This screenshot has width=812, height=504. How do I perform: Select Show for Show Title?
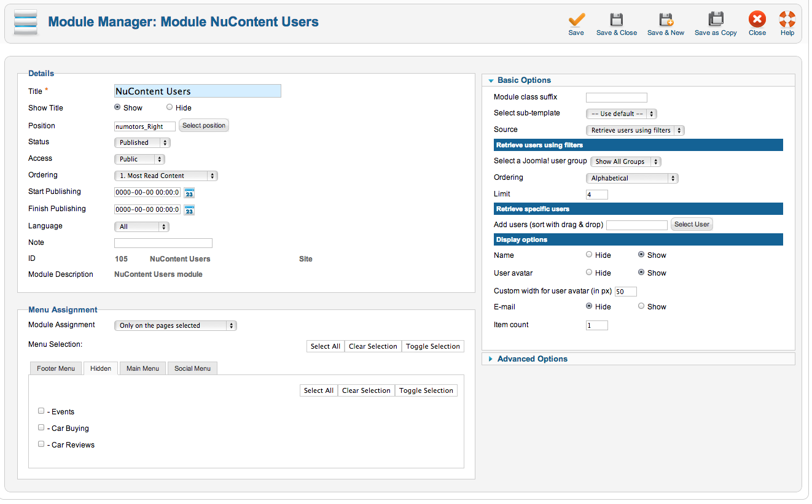(117, 107)
